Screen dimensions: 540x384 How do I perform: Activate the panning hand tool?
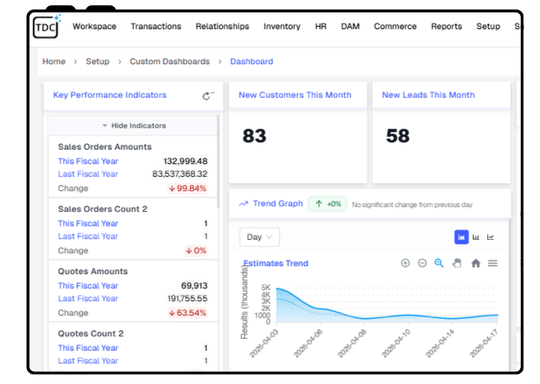click(457, 263)
